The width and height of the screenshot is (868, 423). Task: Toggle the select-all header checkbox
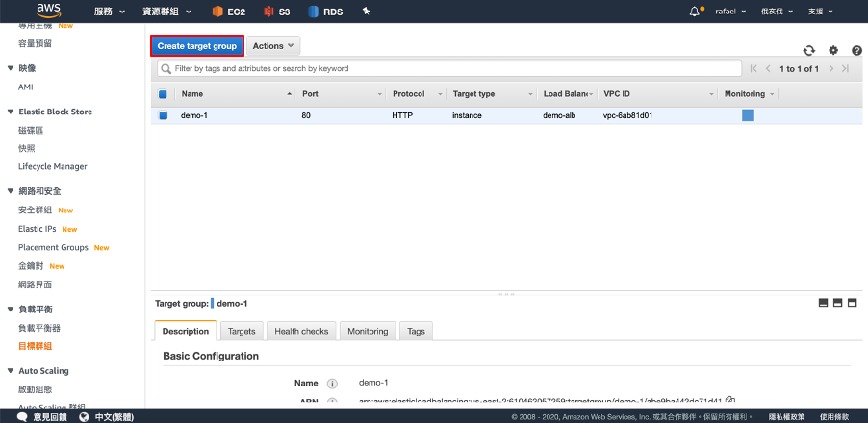click(x=163, y=94)
